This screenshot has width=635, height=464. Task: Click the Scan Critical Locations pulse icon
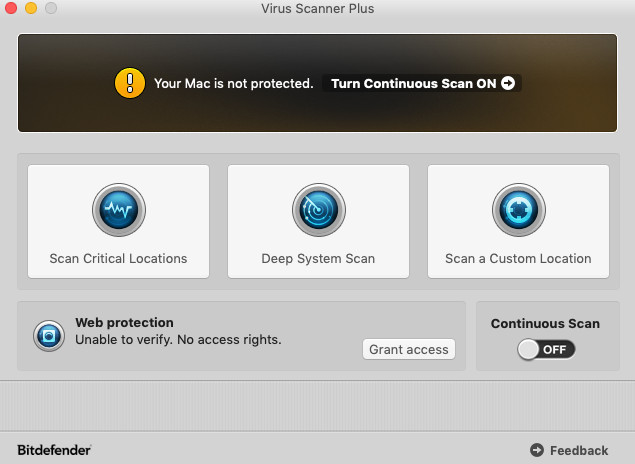pos(118,210)
